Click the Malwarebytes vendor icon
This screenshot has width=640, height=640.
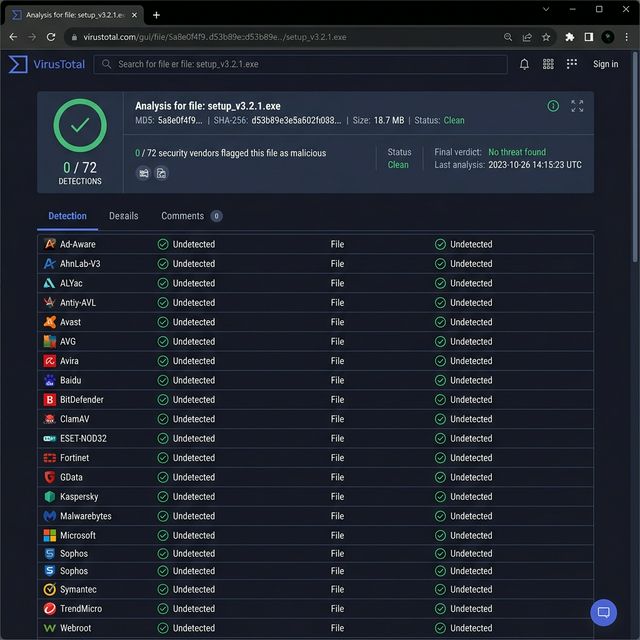tap(50, 516)
